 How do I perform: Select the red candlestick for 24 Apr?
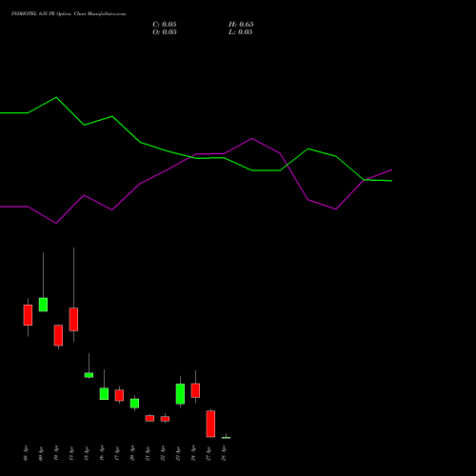point(195,390)
